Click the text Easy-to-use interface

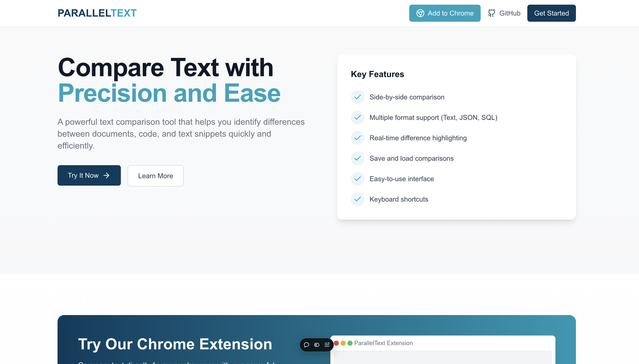[402, 179]
